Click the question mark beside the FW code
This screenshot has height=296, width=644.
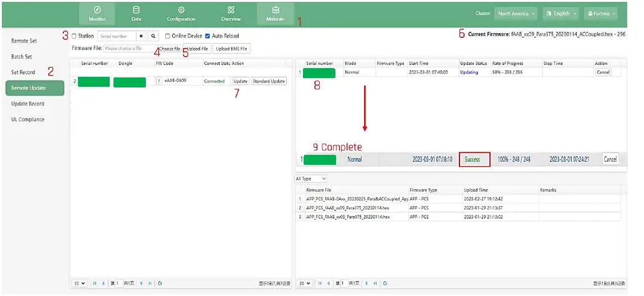pyautogui.click(x=158, y=81)
